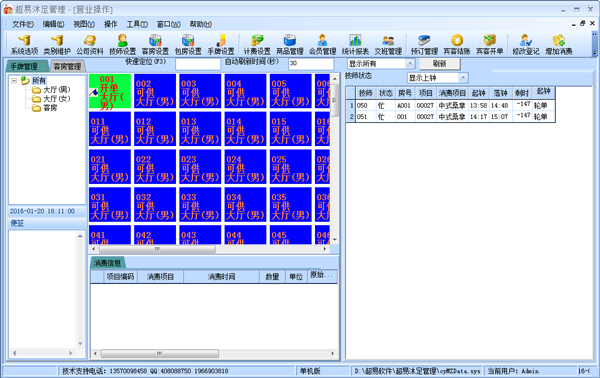Open the 帮助 menu
Screen dimensions: 600x378
[x=201, y=24]
